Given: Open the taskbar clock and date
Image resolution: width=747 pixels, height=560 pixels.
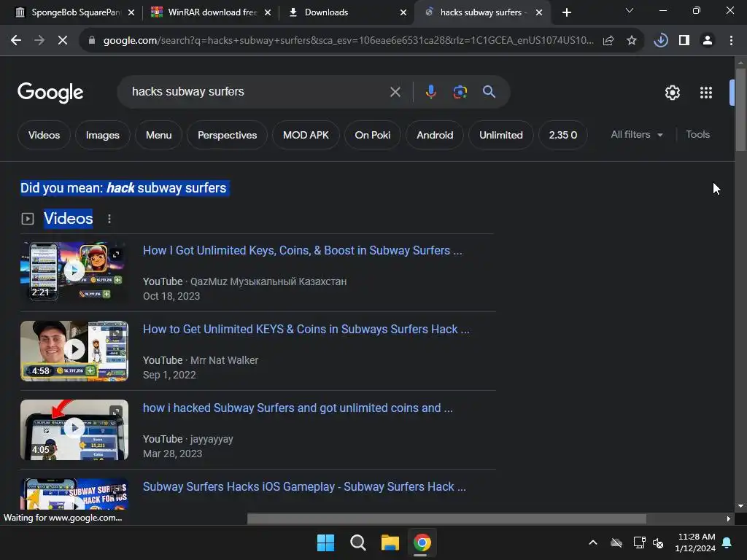Looking at the screenshot, I should click(695, 542).
